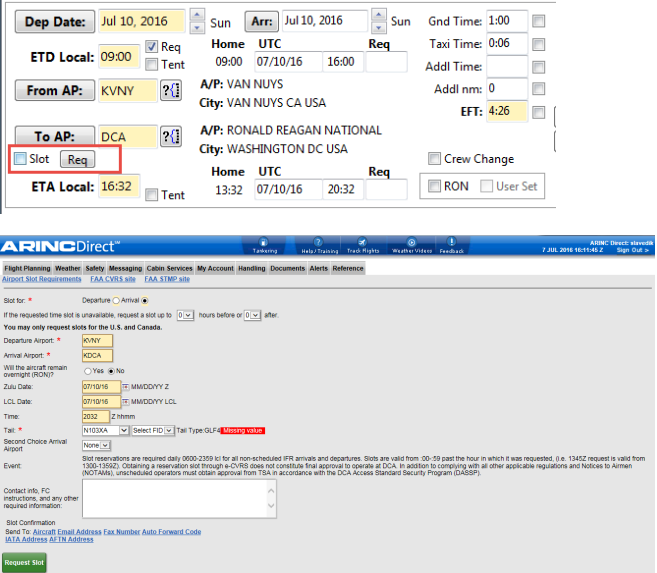Select No for remain overnight RON
Screen dimensions: 657x573
(111, 371)
